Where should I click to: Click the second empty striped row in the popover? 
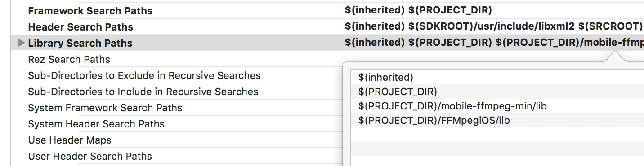point(497,149)
